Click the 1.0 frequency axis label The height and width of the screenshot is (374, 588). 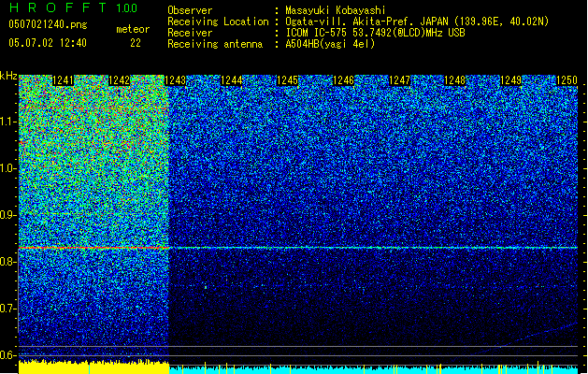tap(8, 168)
